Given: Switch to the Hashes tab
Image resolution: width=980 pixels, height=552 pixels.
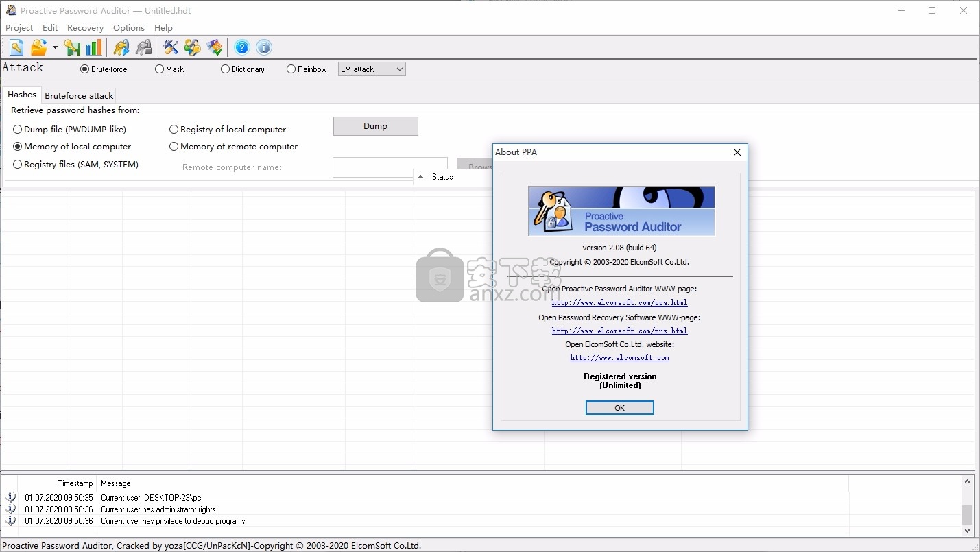Looking at the screenshot, I should pos(22,95).
